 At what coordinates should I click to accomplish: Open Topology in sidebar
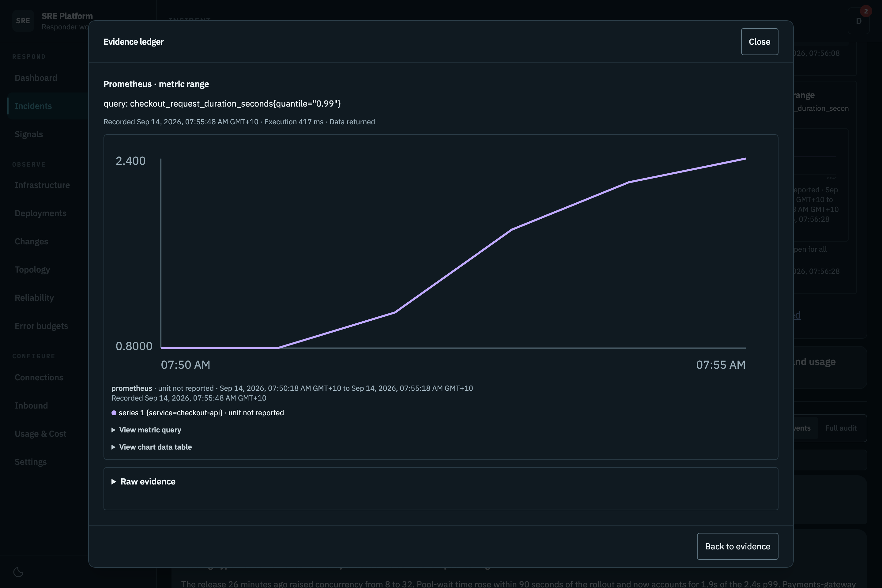32,269
